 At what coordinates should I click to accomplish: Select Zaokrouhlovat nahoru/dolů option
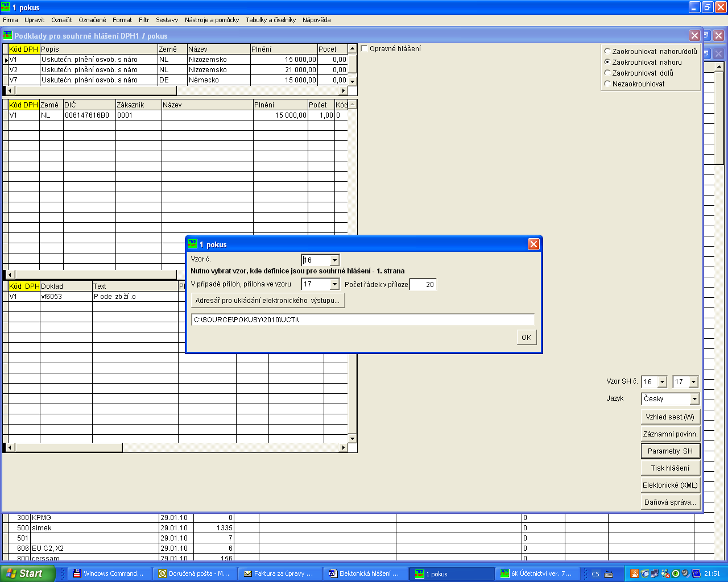[607, 51]
